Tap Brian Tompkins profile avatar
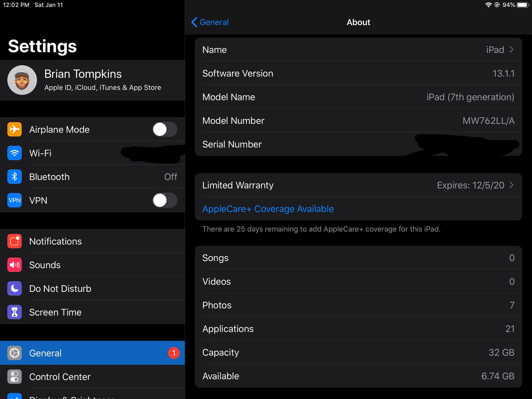532x399 pixels. click(22, 80)
